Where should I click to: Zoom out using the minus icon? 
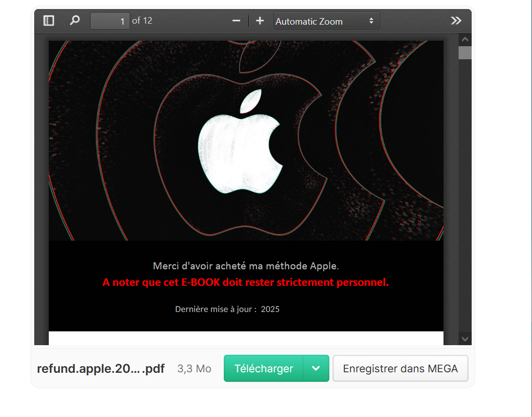click(x=236, y=21)
